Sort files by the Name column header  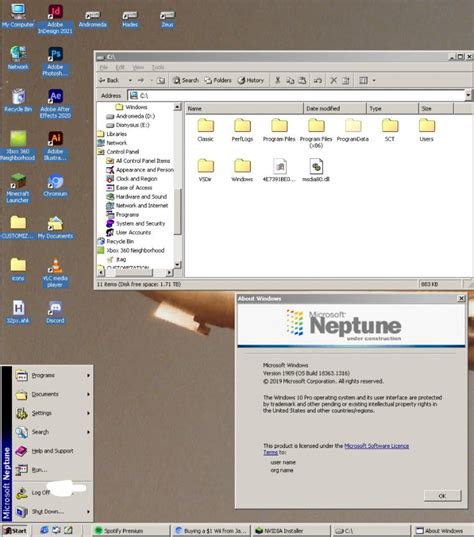click(244, 109)
